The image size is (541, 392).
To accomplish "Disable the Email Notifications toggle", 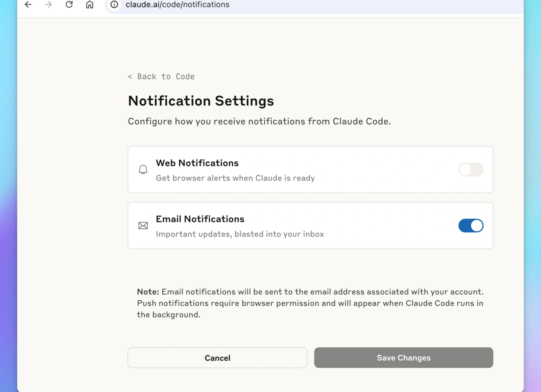I will (471, 226).
